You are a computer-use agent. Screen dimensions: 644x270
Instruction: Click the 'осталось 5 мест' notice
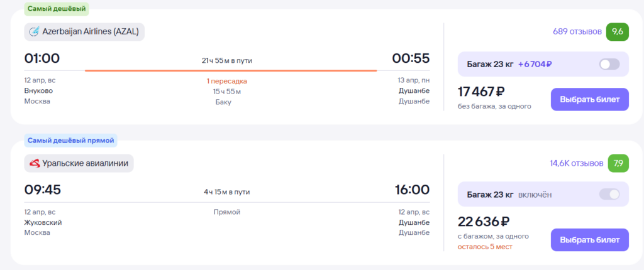pos(485,247)
